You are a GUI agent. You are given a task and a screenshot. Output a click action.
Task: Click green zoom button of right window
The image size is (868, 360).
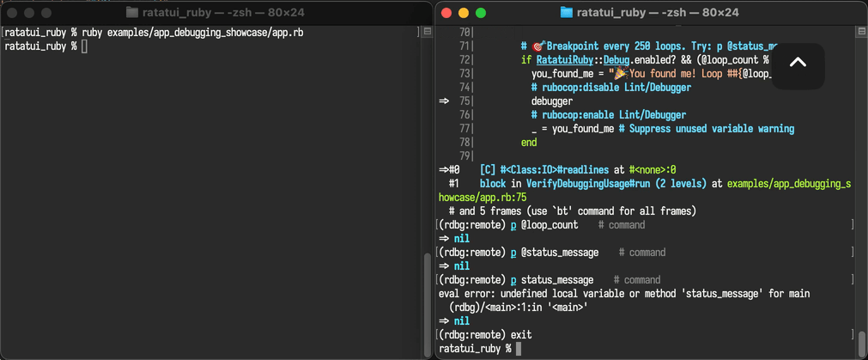point(481,13)
